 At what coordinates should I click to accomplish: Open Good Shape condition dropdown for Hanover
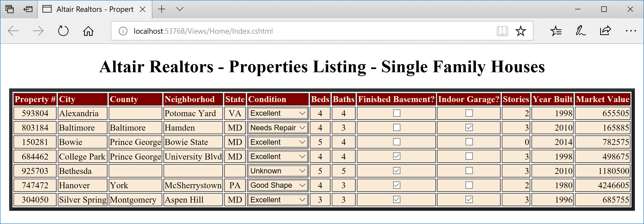coord(278,185)
